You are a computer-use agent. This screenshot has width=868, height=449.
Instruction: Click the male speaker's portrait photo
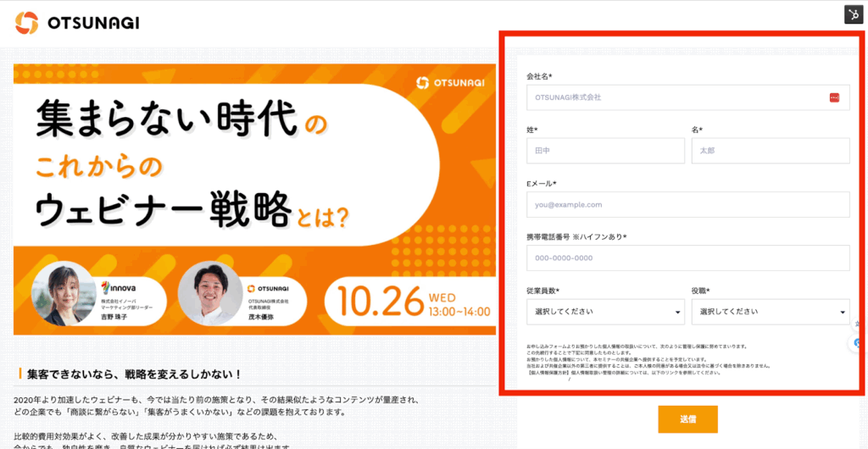210,293
